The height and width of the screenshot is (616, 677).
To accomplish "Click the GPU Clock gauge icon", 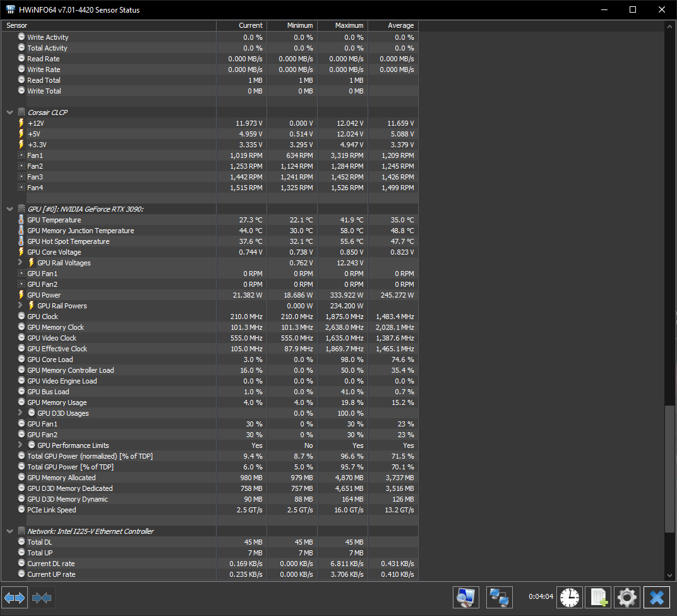I will coord(21,316).
